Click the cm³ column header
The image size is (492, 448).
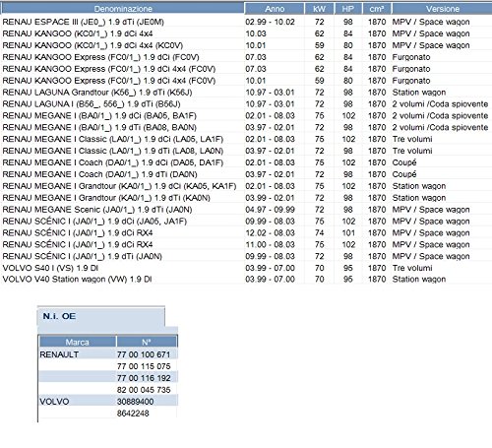coord(377,9)
